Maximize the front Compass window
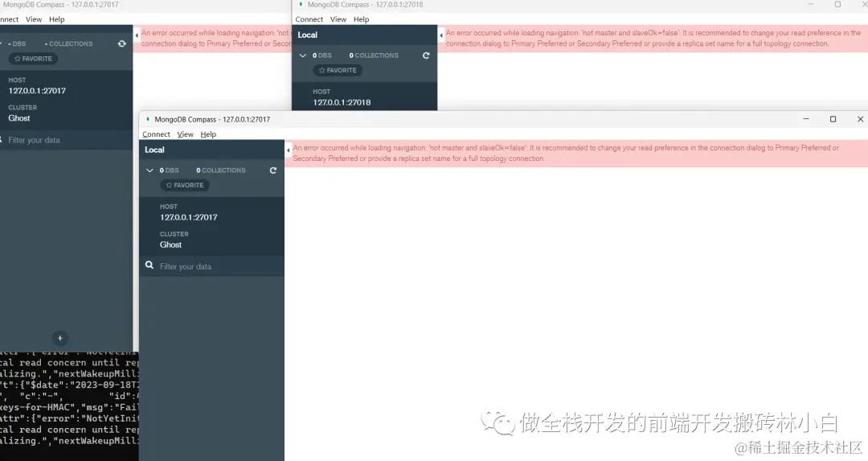Image resolution: width=868 pixels, height=461 pixels. (x=833, y=119)
